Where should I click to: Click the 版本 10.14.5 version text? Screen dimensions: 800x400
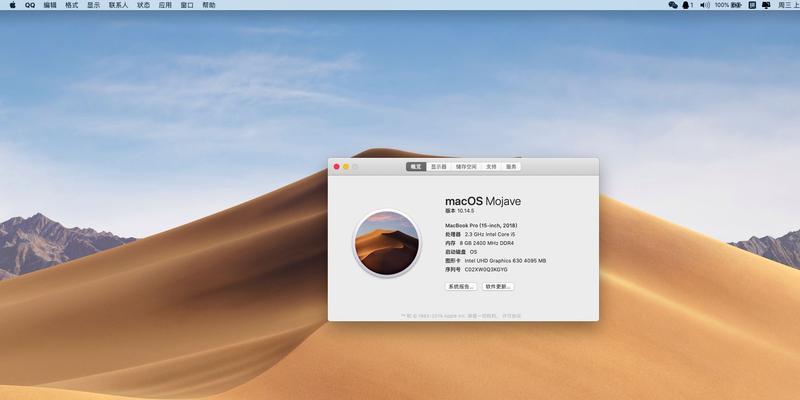pos(460,211)
